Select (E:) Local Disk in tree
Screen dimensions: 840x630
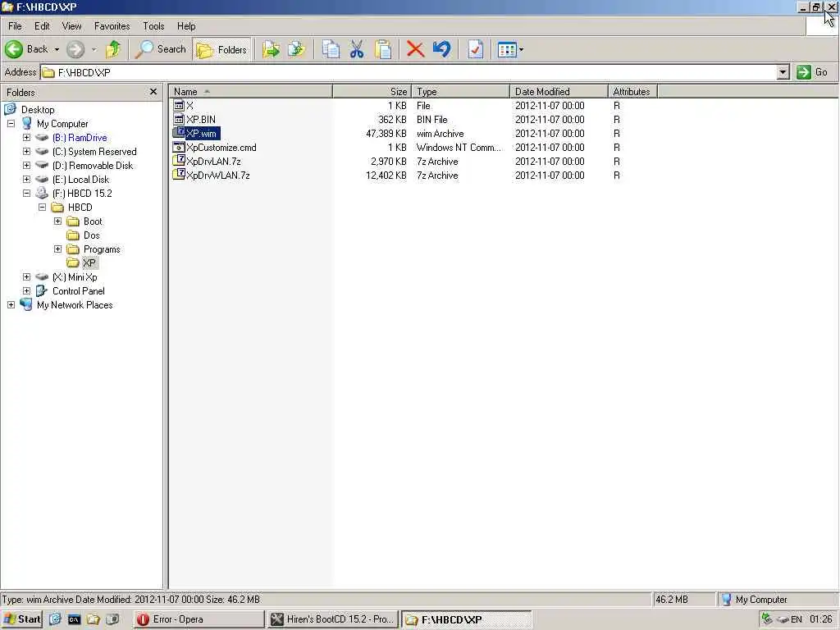point(80,180)
